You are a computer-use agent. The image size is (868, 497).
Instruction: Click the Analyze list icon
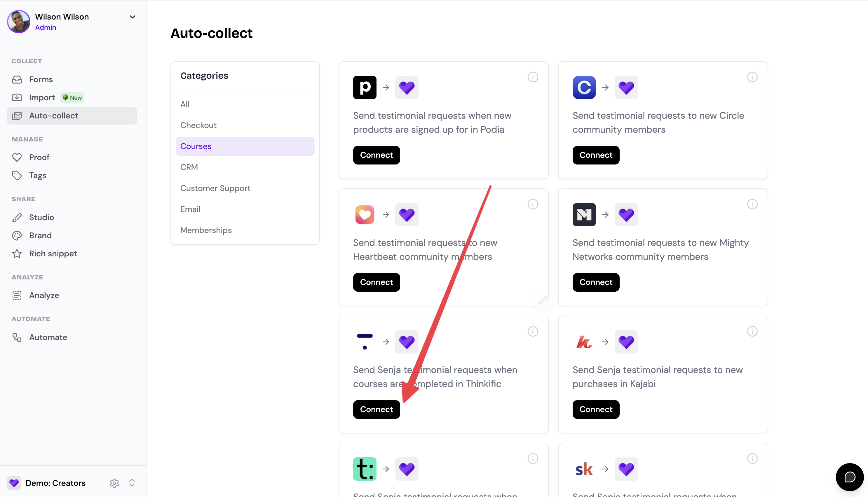pyautogui.click(x=17, y=295)
